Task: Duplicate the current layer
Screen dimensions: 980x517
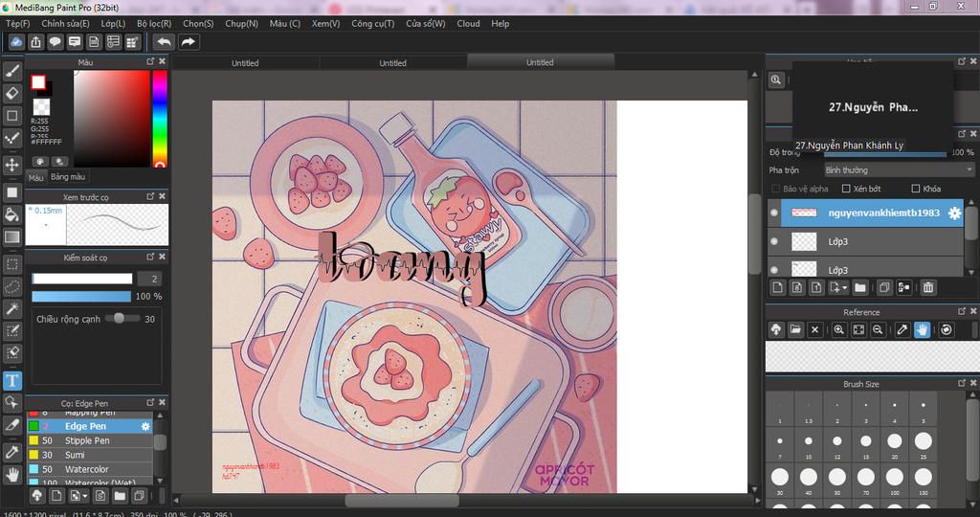Action: click(x=884, y=287)
